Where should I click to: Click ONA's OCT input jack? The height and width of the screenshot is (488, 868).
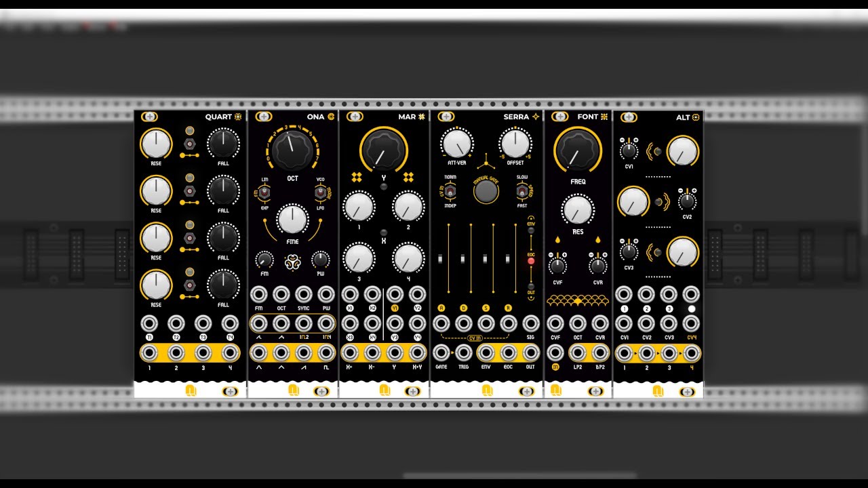click(281, 294)
